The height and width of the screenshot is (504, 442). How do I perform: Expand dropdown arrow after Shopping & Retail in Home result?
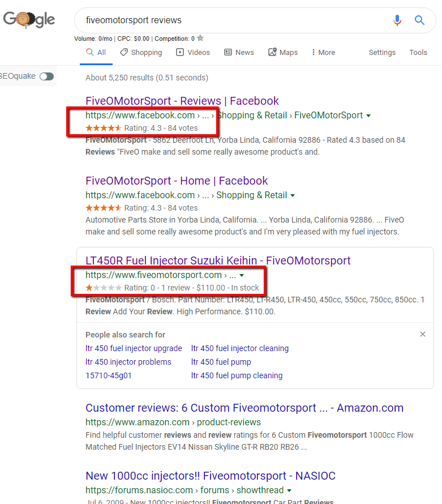(x=293, y=195)
